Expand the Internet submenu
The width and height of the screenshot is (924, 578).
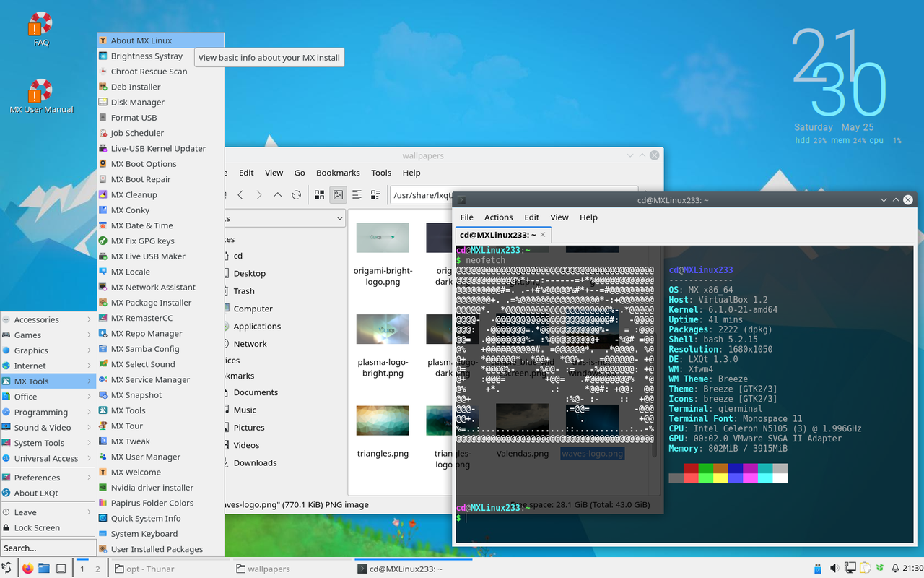48,366
